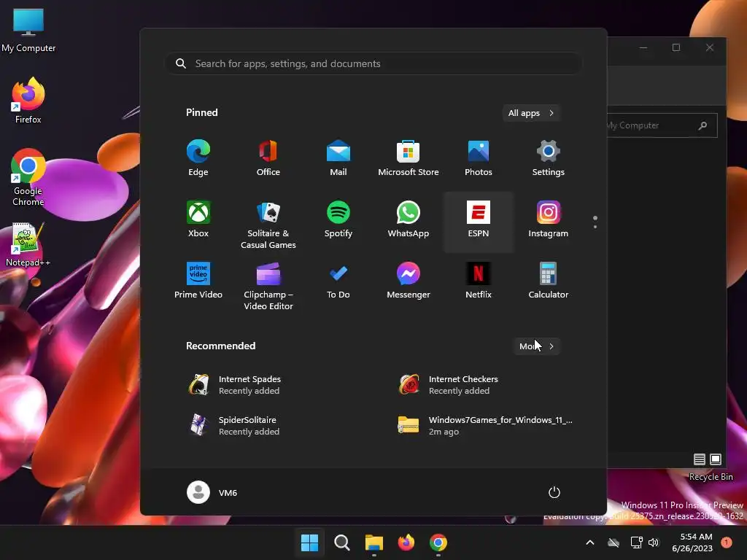Launch Prime Video app
The height and width of the screenshot is (560, 747).
(198, 281)
